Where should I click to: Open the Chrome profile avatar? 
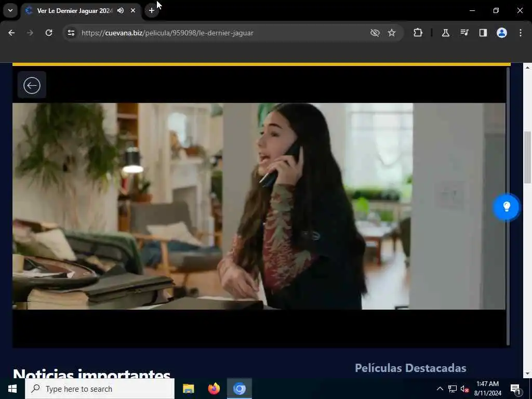[x=502, y=33]
